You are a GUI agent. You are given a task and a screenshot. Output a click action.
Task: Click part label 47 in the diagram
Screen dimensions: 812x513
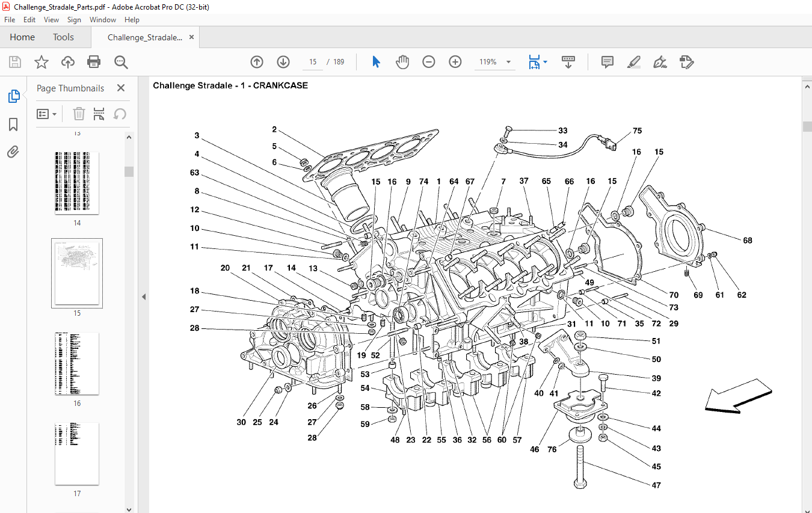[x=656, y=485]
